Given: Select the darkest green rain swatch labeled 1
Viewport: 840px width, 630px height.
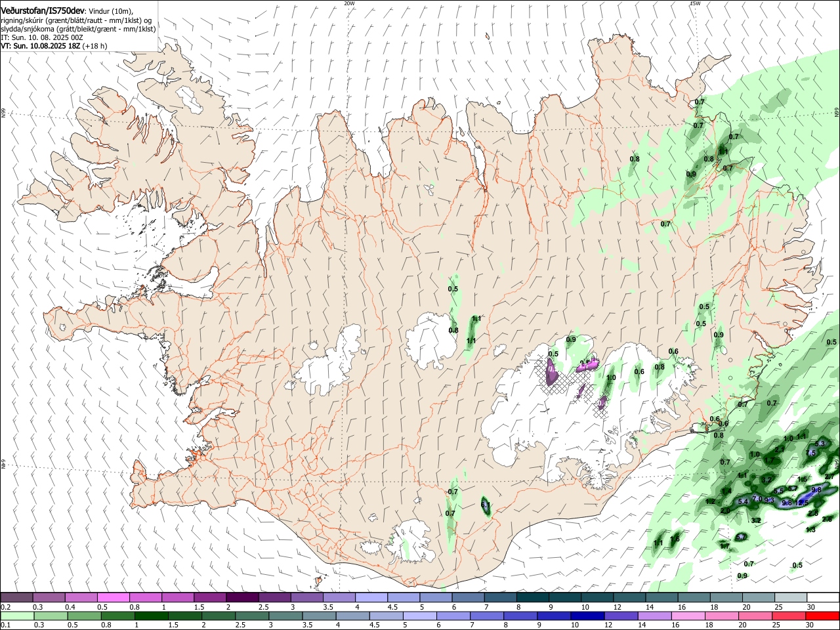Looking at the screenshot, I should 151,616.
